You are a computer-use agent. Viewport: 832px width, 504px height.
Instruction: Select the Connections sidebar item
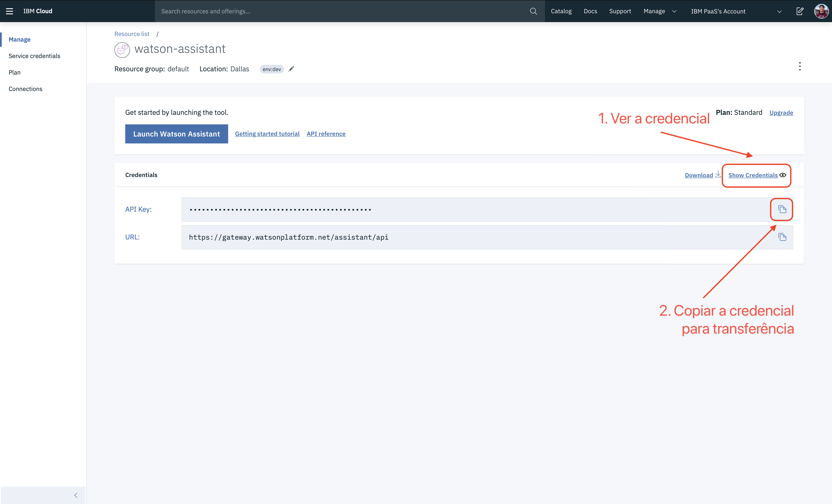(x=26, y=89)
